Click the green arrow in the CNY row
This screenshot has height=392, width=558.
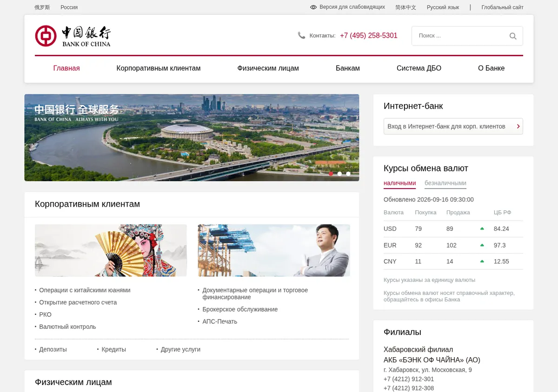[x=482, y=261]
